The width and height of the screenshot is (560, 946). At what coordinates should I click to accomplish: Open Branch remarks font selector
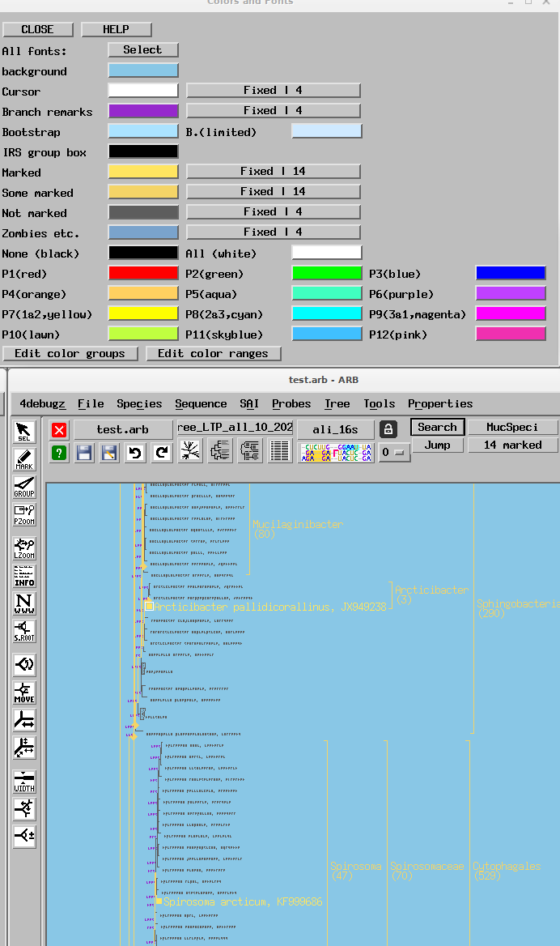coord(273,111)
